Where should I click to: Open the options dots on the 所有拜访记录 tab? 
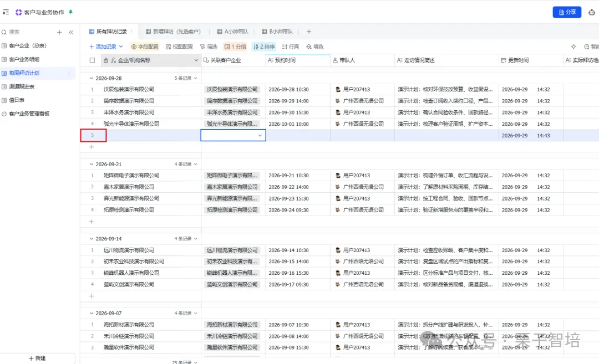coord(131,32)
